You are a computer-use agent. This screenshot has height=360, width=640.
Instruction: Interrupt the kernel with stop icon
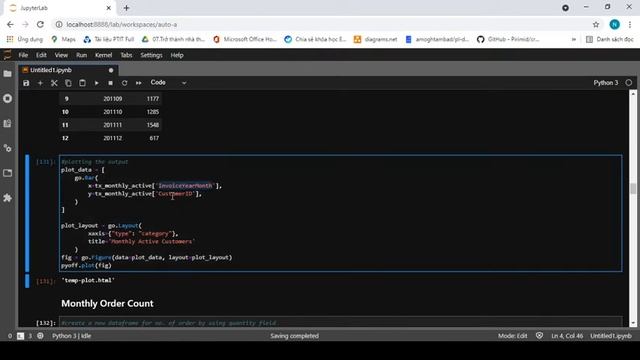tap(110, 83)
